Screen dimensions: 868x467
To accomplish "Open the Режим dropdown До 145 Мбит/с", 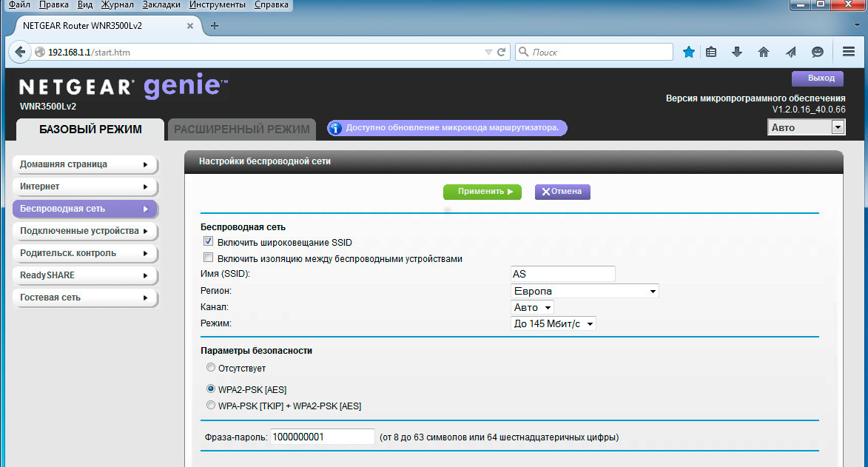I will [x=553, y=323].
